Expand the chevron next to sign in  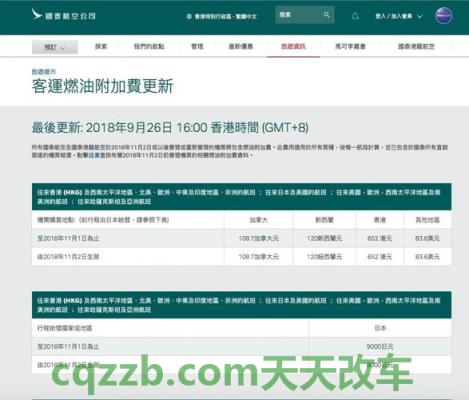coord(420,16)
